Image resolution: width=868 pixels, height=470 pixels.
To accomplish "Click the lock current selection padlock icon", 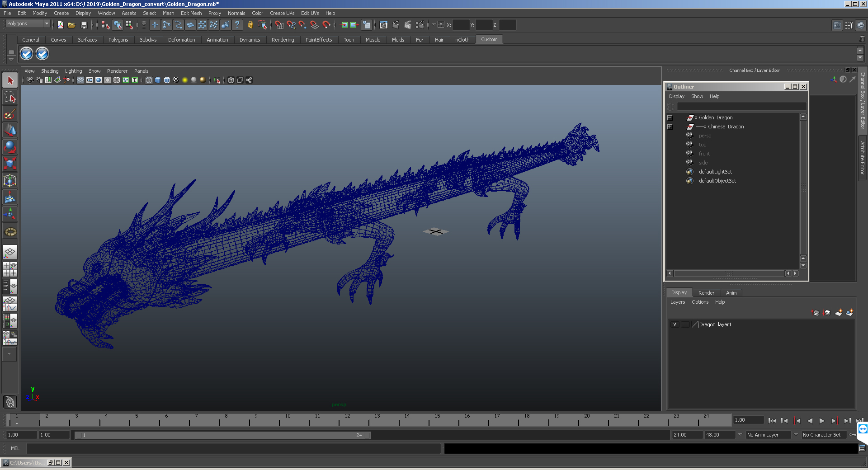I will (x=250, y=25).
